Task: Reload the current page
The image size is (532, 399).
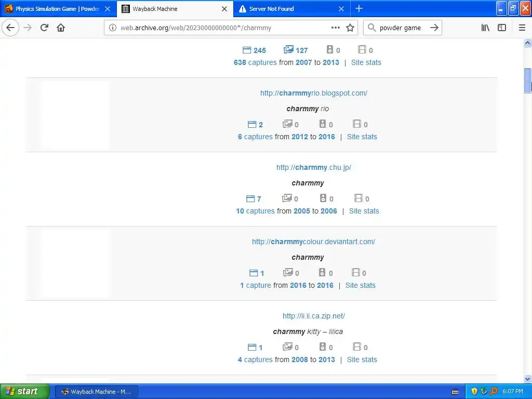Action: [44, 28]
